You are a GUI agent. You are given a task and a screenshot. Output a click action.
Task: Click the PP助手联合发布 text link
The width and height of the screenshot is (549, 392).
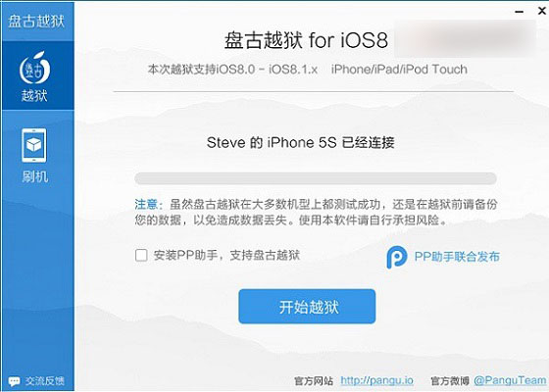[x=457, y=257]
